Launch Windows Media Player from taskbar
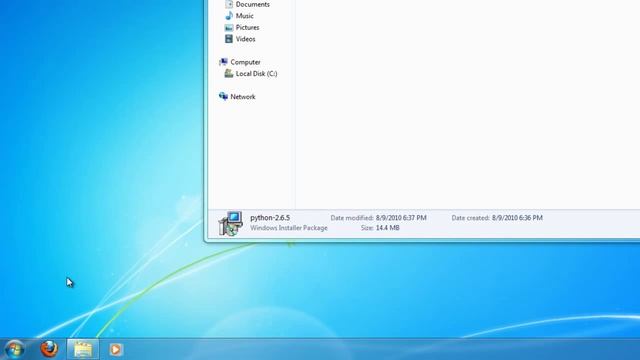This screenshot has width=640, height=360. tap(116, 349)
